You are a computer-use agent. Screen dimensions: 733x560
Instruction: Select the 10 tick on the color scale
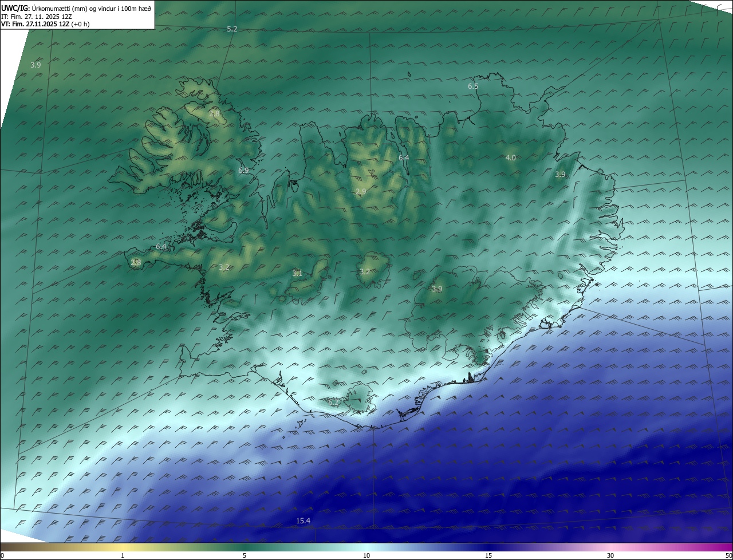point(366,555)
